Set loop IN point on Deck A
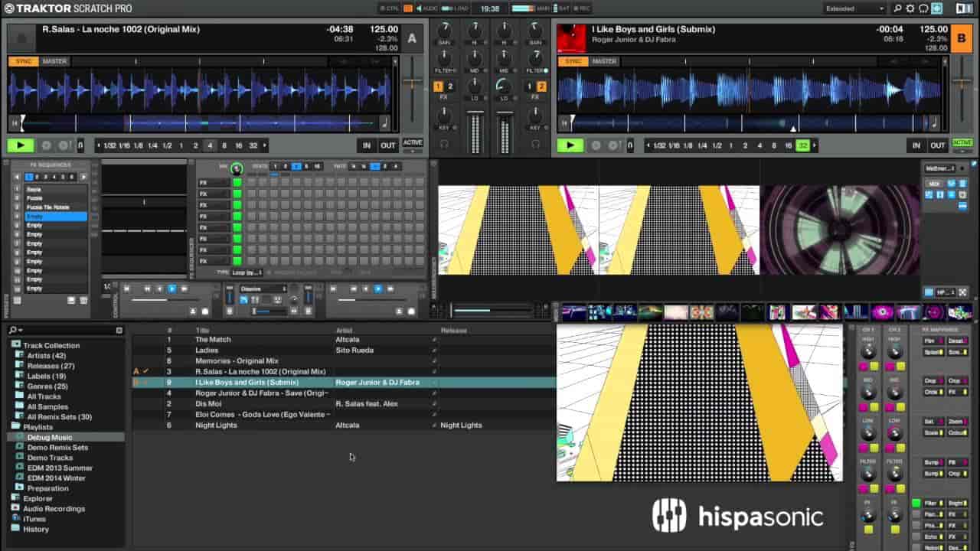 tap(367, 145)
